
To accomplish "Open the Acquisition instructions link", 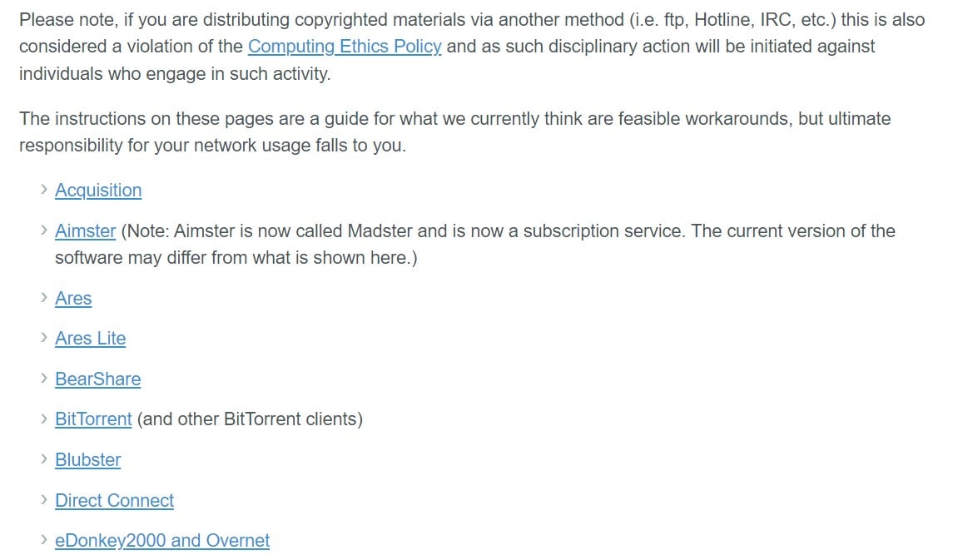I will tap(98, 190).
